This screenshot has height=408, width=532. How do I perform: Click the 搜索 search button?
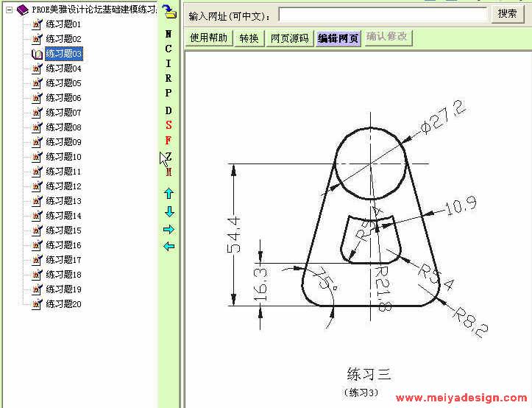(x=507, y=14)
